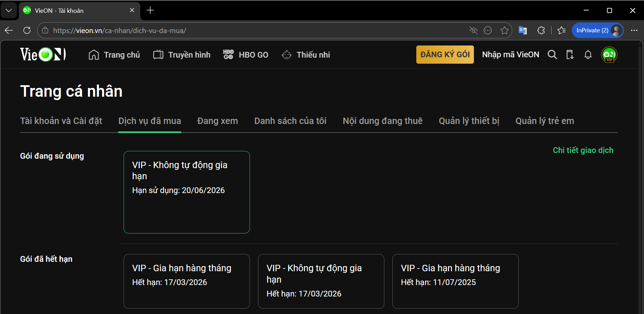The height and width of the screenshot is (314, 644).
Task: Open the VIP profile avatar menu
Action: pos(609,55)
